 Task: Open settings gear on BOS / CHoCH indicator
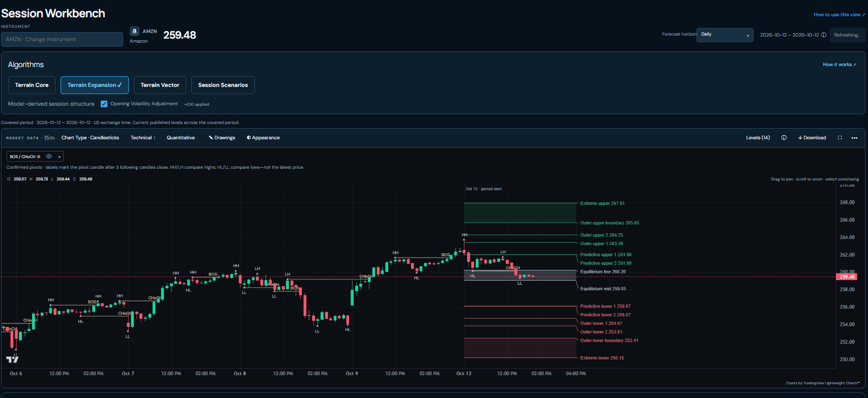39,157
